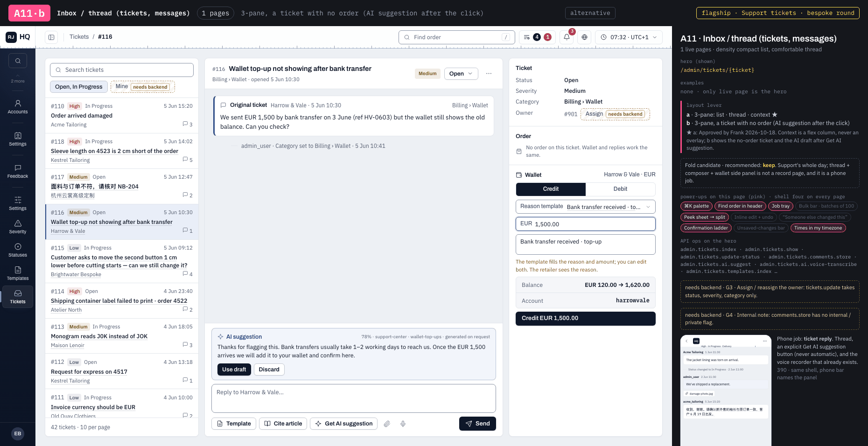
Task: Click the Cite article button
Action: pyautogui.click(x=283, y=424)
